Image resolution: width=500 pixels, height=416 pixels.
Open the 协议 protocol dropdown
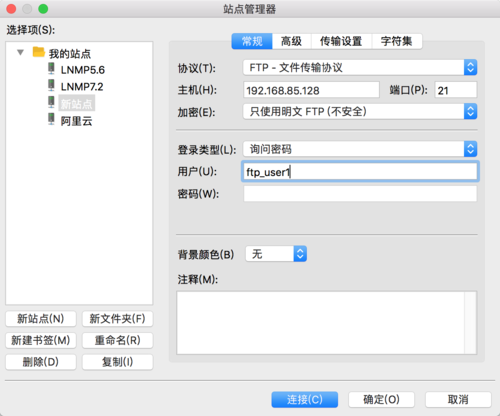pyautogui.click(x=360, y=68)
